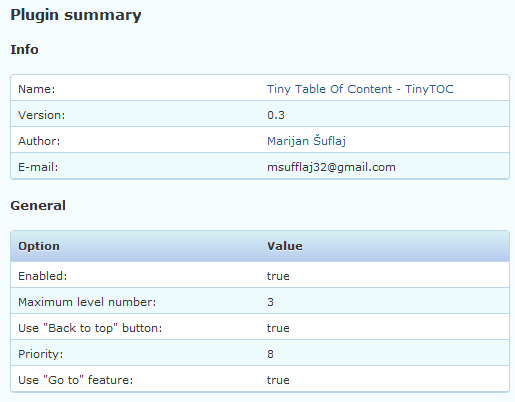Click the Use "Back to top" button: label
Viewport: 515px width, 402px height.
pyautogui.click(x=90, y=328)
